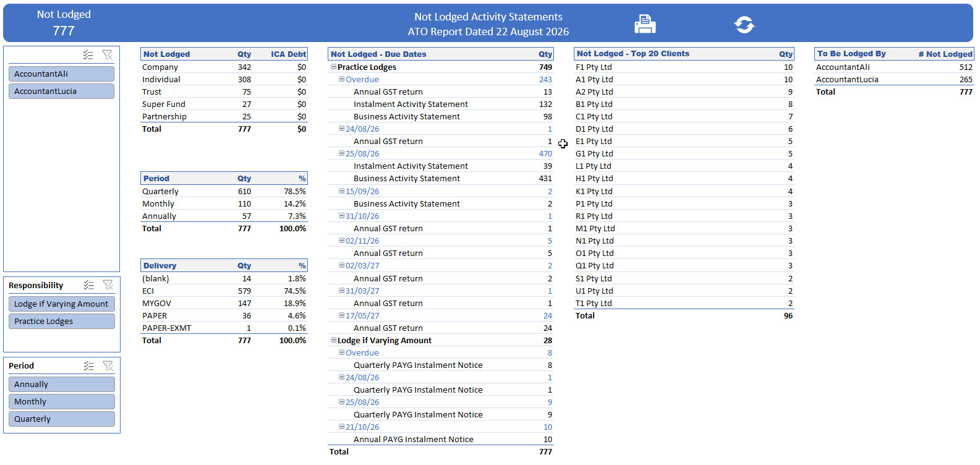Select AccountantLucia slicer option
Screen dimensions: 980x465
pyautogui.click(x=61, y=91)
